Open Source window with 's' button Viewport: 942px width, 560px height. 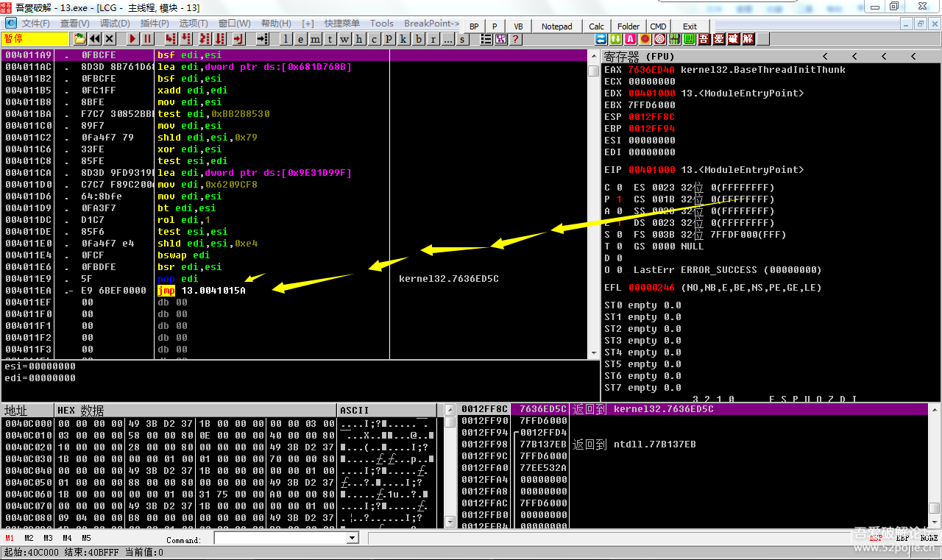tap(462, 39)
